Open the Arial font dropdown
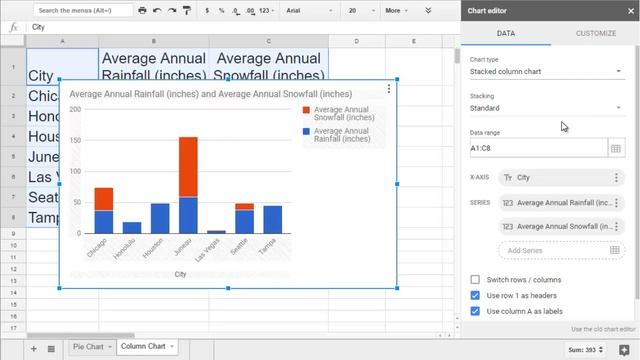 pos(309,11)
